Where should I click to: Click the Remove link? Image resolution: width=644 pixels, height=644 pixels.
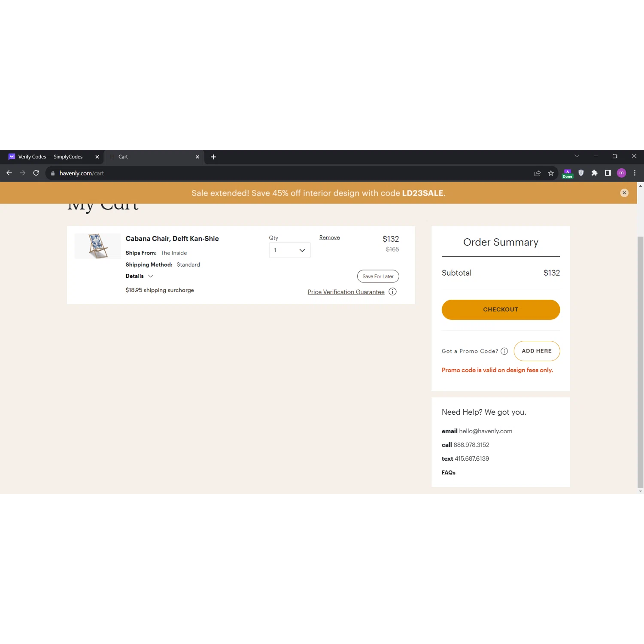[329, 237]
